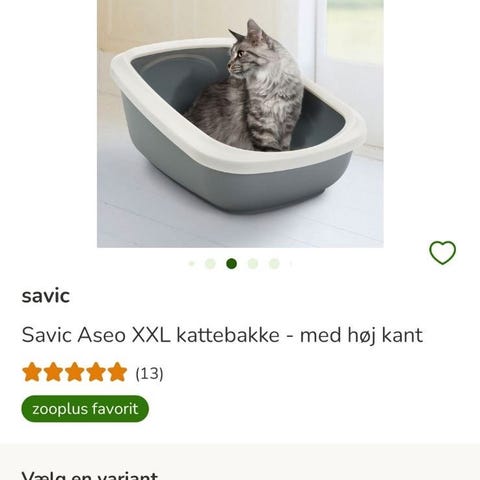This screenshot has width=480, height=480.
Task: Click the fifth orange rating star
Action: coord(117,372)
